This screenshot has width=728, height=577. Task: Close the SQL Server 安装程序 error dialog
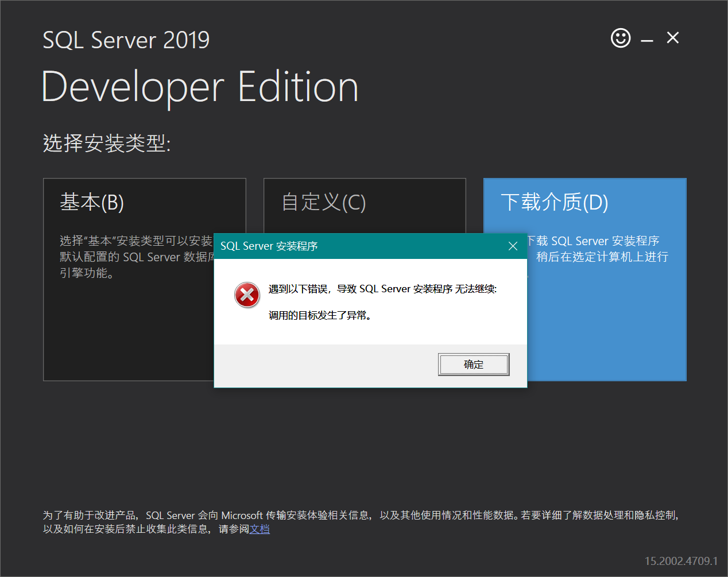coord(513,246)
